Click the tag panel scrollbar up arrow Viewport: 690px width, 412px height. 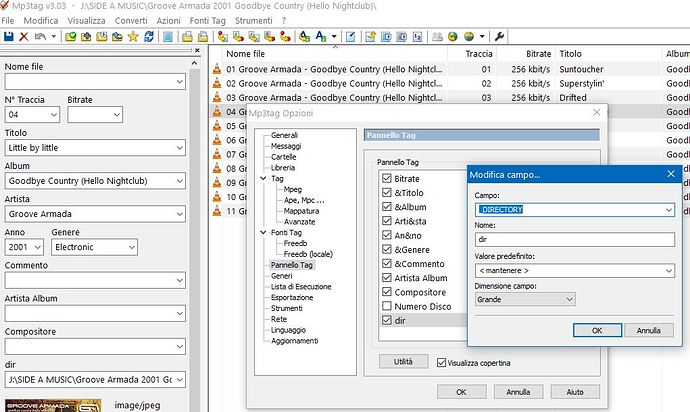(x=194, y=64)
